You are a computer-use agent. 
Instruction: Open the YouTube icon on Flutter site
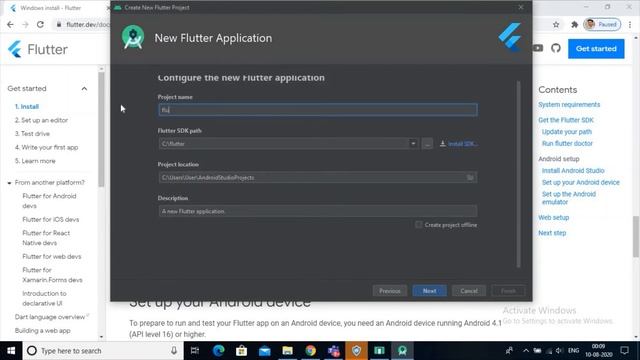coord(538,48)
